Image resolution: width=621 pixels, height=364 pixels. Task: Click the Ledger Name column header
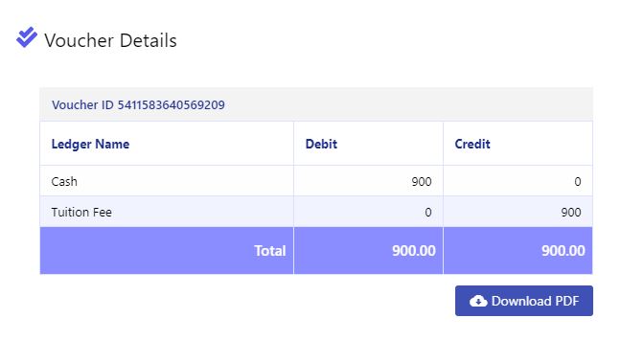[x=90, y=144]
